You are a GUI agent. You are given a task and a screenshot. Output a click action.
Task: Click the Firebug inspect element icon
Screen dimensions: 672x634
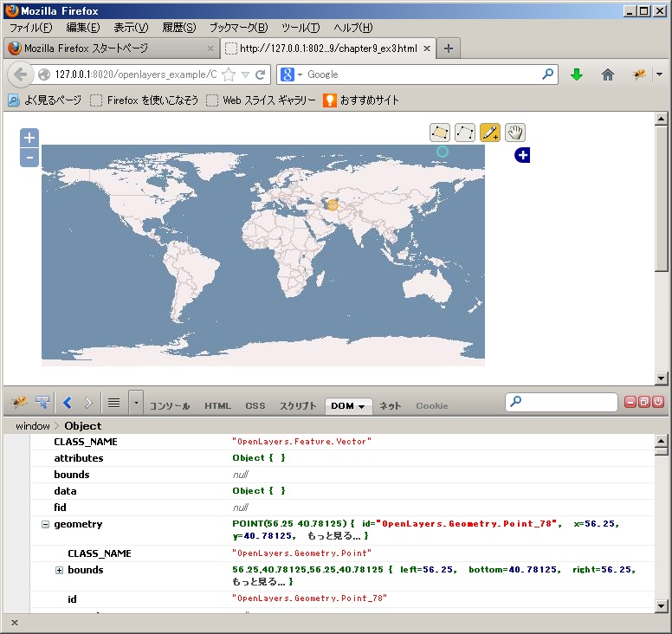(x=42, y=403)
